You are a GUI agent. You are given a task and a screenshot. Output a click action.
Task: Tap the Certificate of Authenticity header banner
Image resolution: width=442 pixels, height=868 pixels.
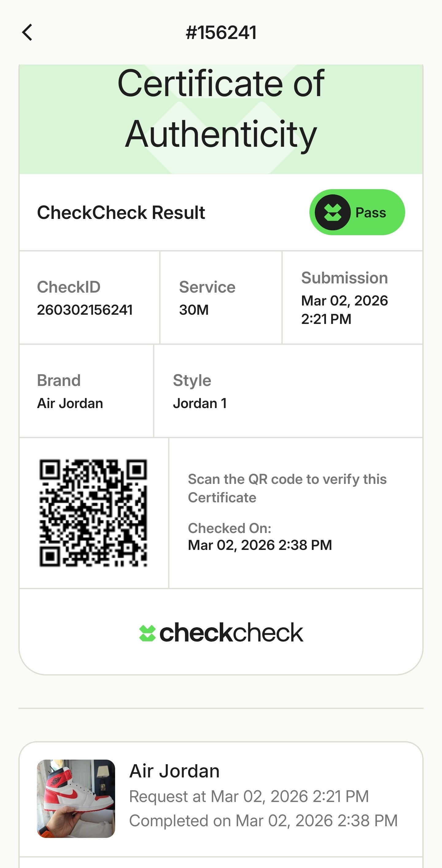(x=221, y=119)
